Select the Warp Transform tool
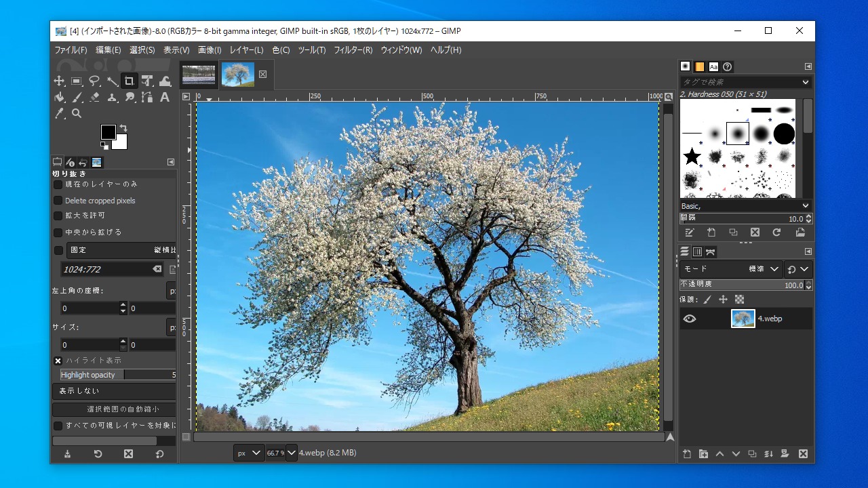This screenshot has width=868, height=488. click(x=164, y=81)
